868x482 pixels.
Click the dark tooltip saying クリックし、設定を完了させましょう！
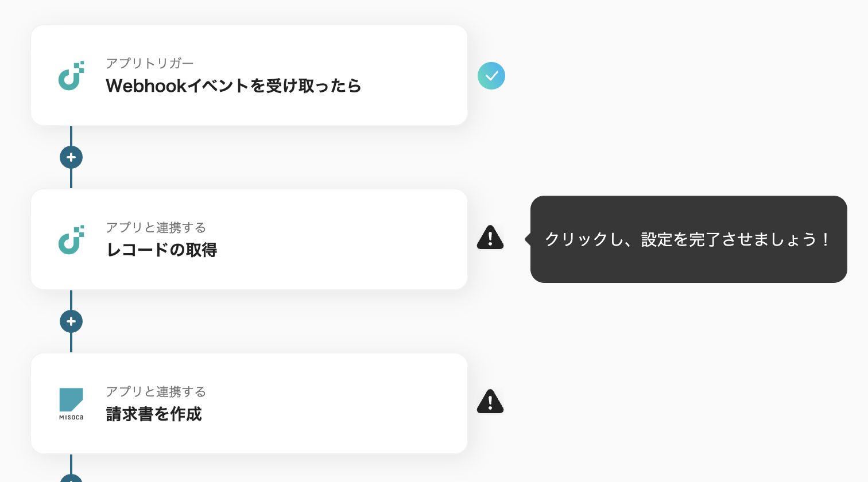point(688,239)
